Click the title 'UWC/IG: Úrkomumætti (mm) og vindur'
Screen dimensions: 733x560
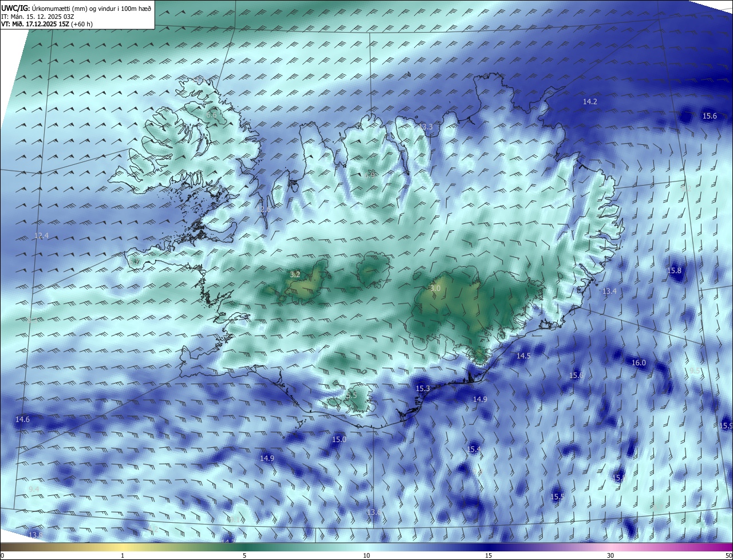[x=76, y=9]
